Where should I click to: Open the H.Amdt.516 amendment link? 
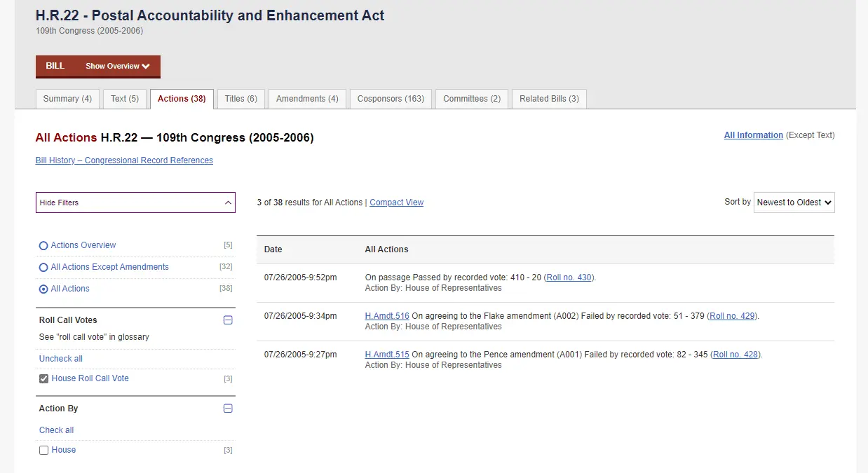coord(387,316)
